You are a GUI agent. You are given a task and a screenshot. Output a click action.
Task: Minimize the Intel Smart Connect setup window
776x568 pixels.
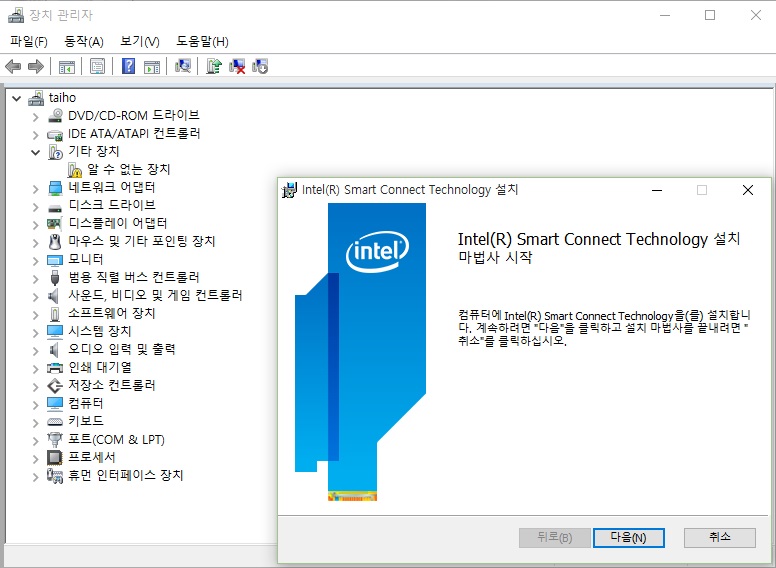pos(657,190)
